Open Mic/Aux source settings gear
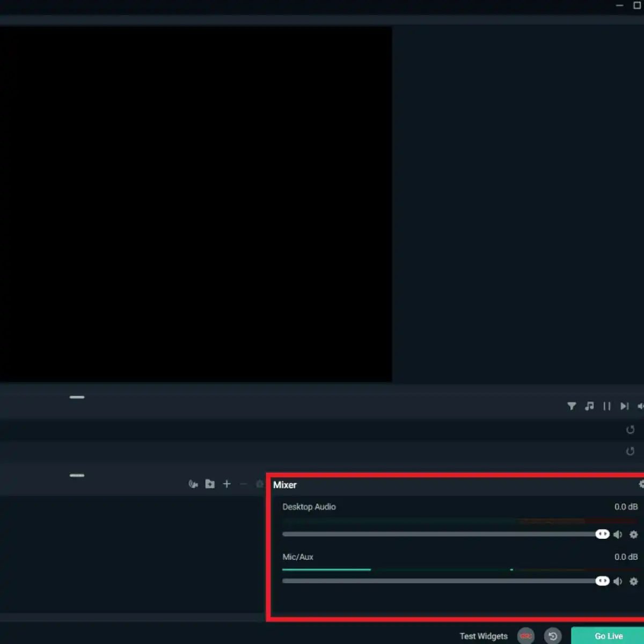644x644 pixels. pos(633,581)
